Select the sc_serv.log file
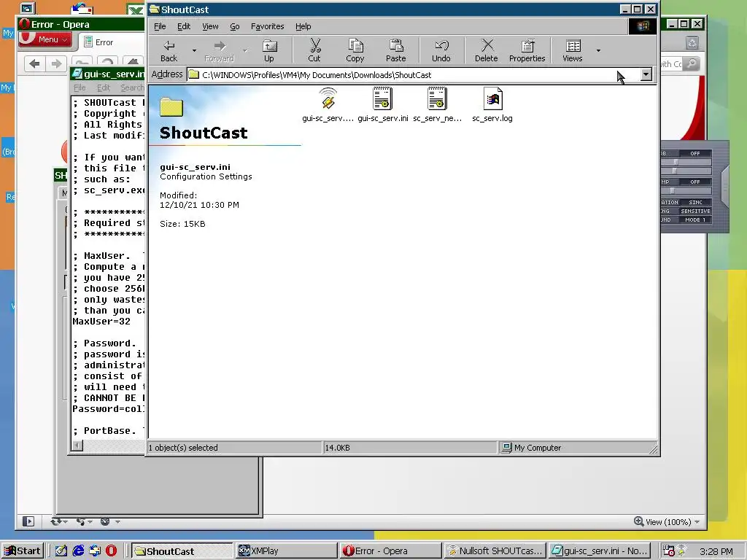Image resolution: width=747 pixels, height=560 pixels. tap(492, 105)
